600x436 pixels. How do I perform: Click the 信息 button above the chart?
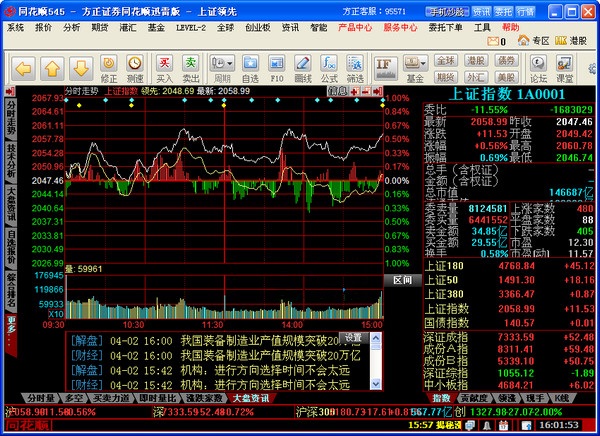[337, 91]
